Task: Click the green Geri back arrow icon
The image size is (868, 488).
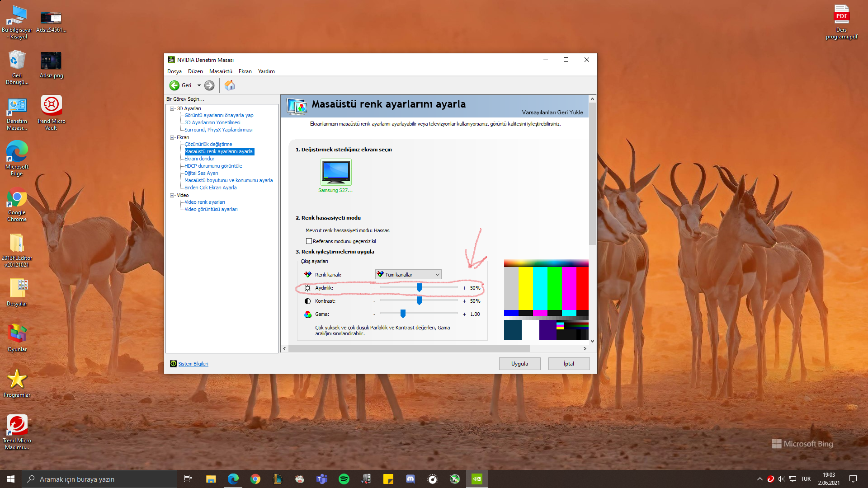Action: (174, 85)
